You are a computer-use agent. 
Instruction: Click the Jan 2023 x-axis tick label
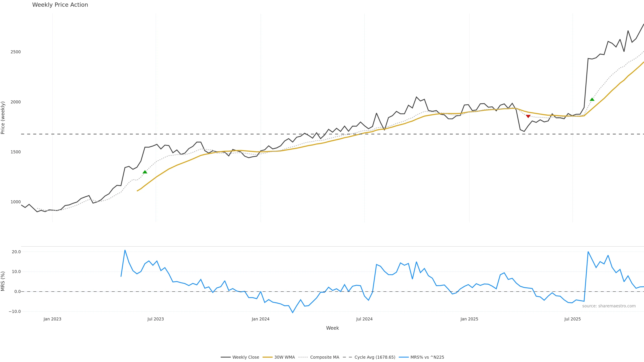click(x=52, y=319)
